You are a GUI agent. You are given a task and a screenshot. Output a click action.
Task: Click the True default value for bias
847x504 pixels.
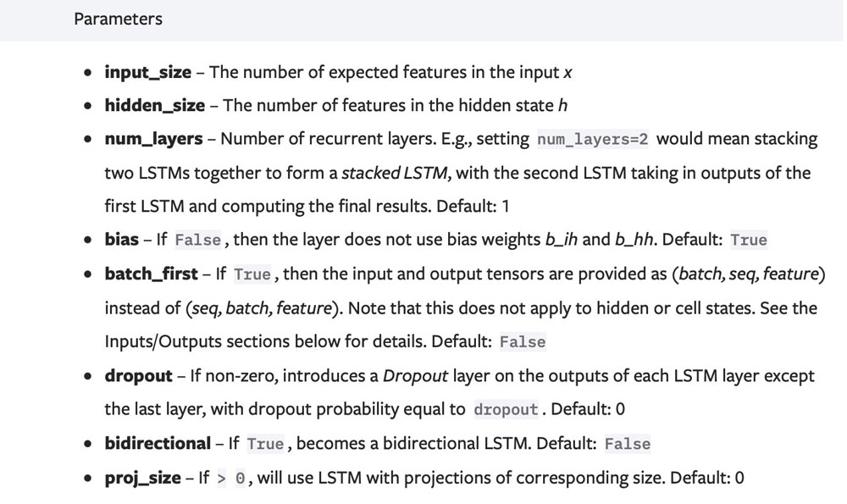pyautogui.click(x=748, y=241)
